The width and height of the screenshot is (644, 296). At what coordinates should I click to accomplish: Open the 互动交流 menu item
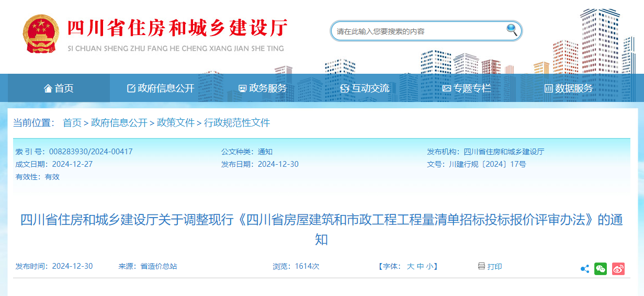tap(365, 88)
